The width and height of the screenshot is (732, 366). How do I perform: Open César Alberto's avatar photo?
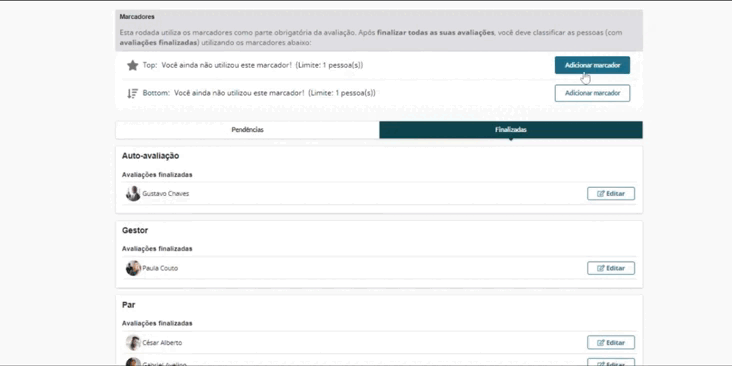[133, 343]
